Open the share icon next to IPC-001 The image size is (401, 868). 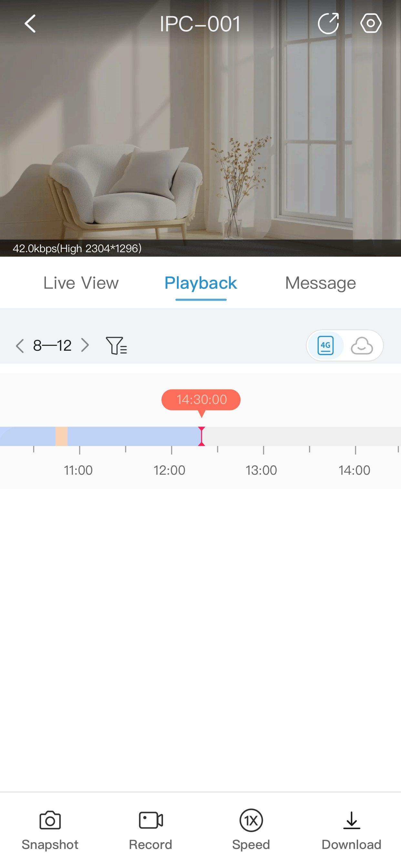tap(328, 24)
